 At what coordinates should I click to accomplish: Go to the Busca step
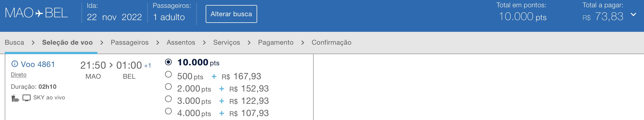coord(14,42)
